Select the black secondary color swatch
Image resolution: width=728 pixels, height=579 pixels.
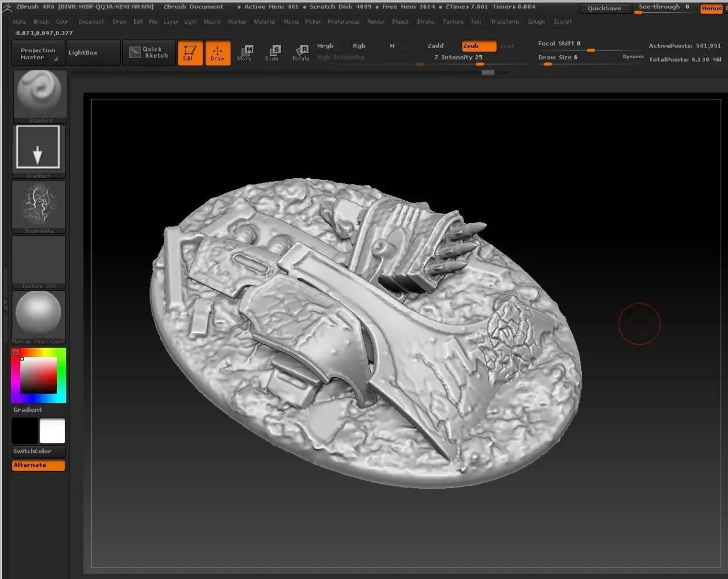tap(25, 431)
